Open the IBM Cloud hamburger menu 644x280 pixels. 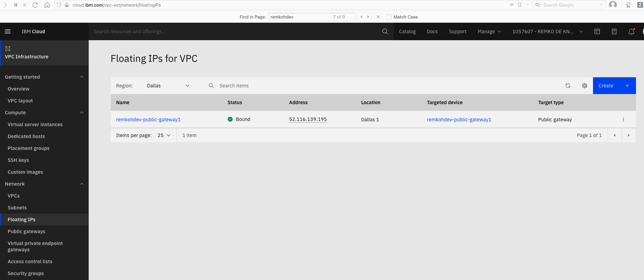(8, 31)
